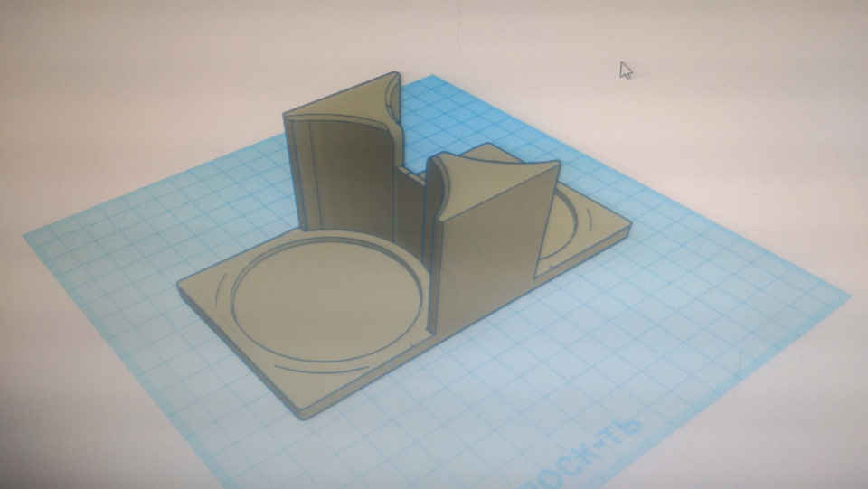
Task: Select the large circular recess on the model
Action: pyautogui.click(x=326, y=299)
